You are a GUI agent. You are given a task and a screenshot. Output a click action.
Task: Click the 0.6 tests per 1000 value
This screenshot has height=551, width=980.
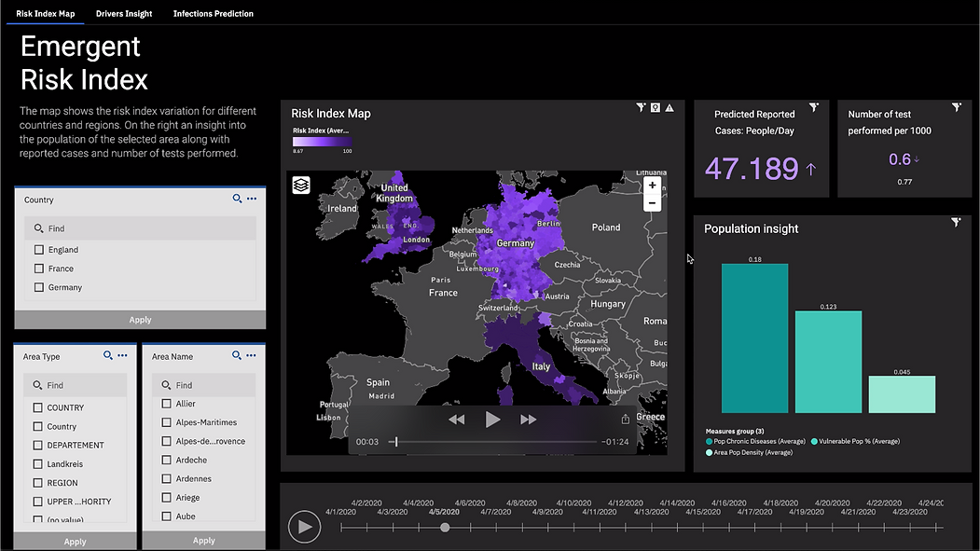coord(900,160)
